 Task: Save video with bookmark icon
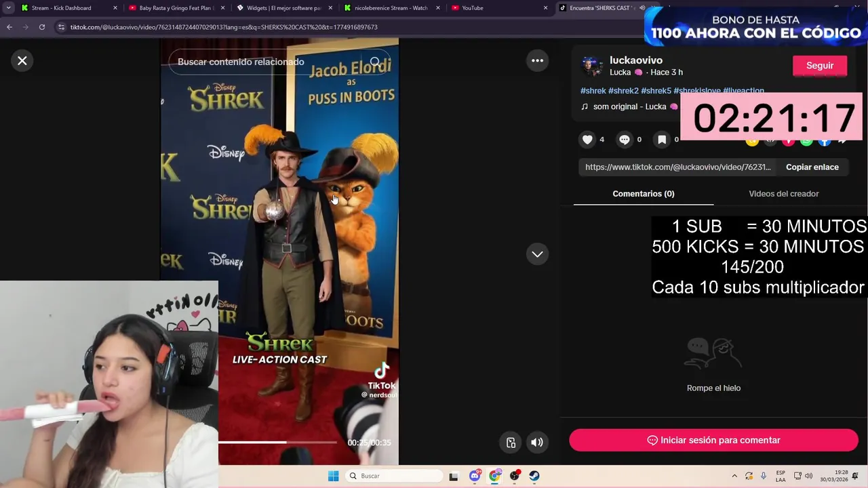coord(662,140)
